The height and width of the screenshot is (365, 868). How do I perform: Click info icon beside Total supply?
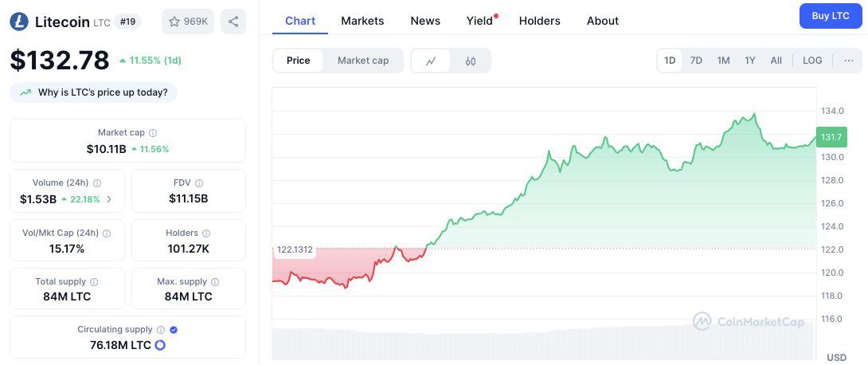(x=94, y=282)
